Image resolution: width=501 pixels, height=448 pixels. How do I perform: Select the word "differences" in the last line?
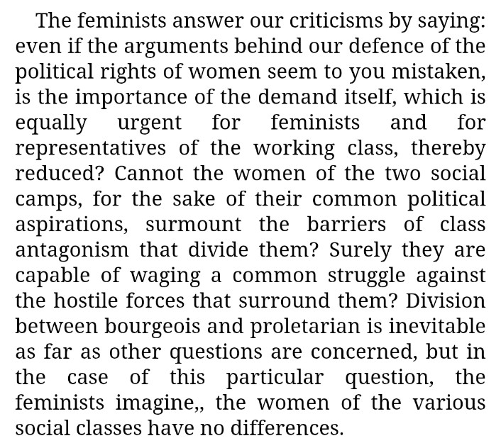(285, 428)
